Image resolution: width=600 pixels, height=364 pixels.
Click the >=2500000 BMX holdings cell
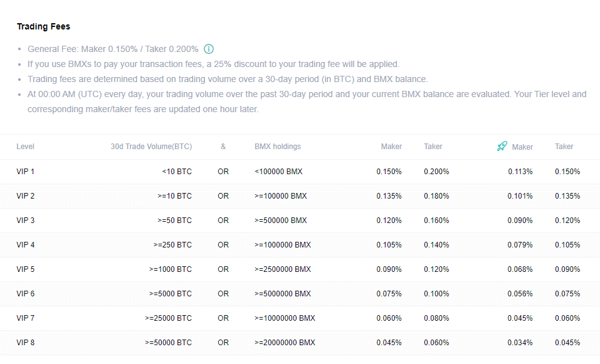pos(283,269)
